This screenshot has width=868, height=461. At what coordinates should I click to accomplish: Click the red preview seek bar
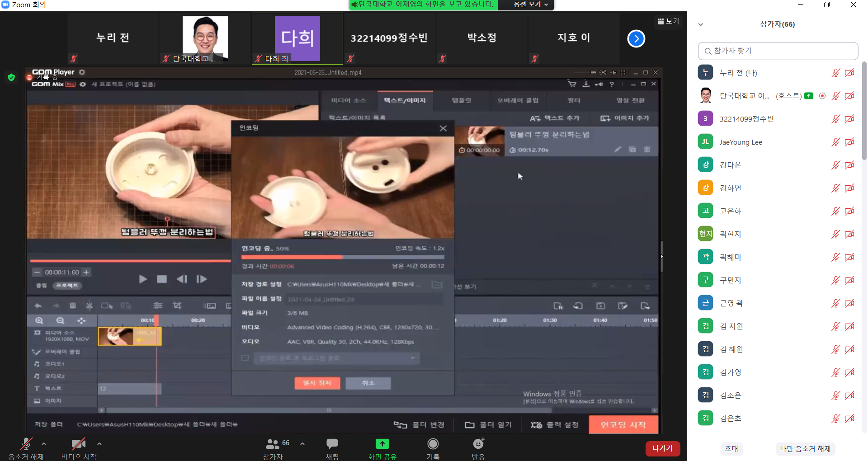pyautogui.click(x=131, y=261)
